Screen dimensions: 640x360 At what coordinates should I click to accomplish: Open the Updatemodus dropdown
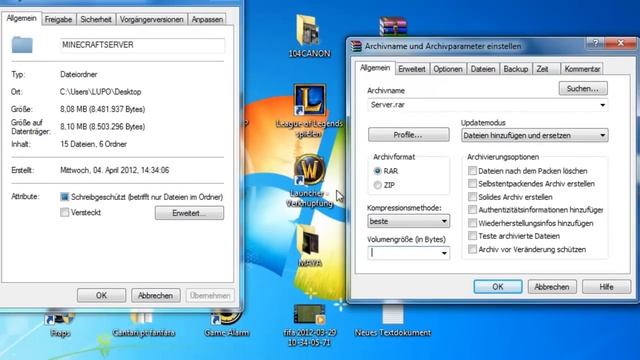(x=535, y=136)
